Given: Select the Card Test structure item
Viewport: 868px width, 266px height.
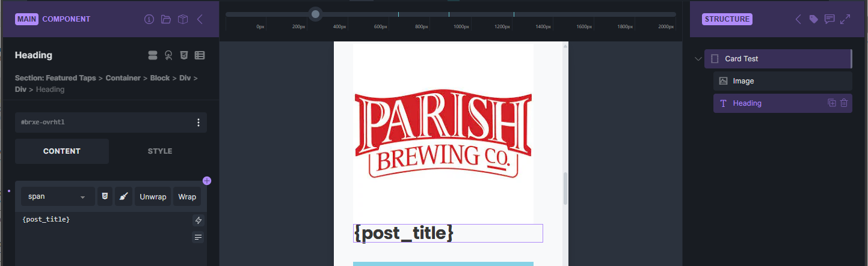Looking at the screenshot, I should pyautogui.click(x=778, y=59).
